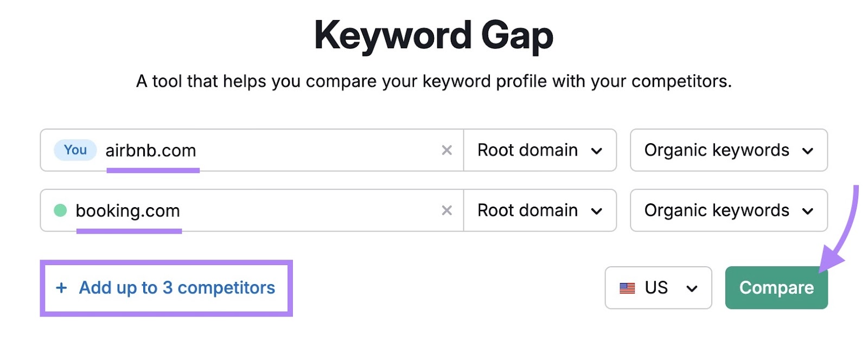
Task: Switch the airbnb.com scope away from Root domain
Action: tap(540, 150)
